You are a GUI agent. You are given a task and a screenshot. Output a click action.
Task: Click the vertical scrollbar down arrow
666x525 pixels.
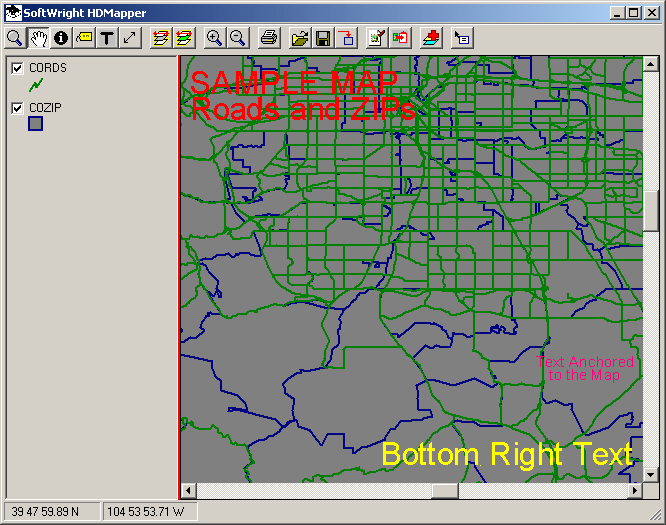point(650,474)
